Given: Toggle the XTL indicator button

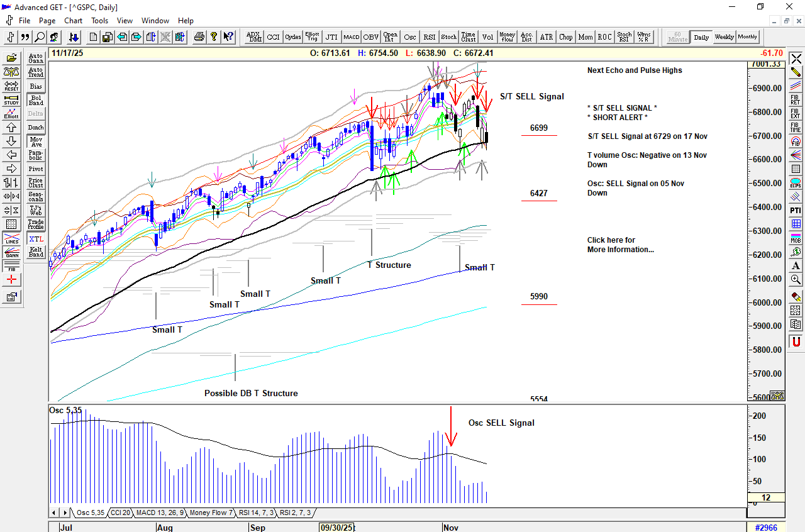Looking at the screenshot, I should (36, 239).
